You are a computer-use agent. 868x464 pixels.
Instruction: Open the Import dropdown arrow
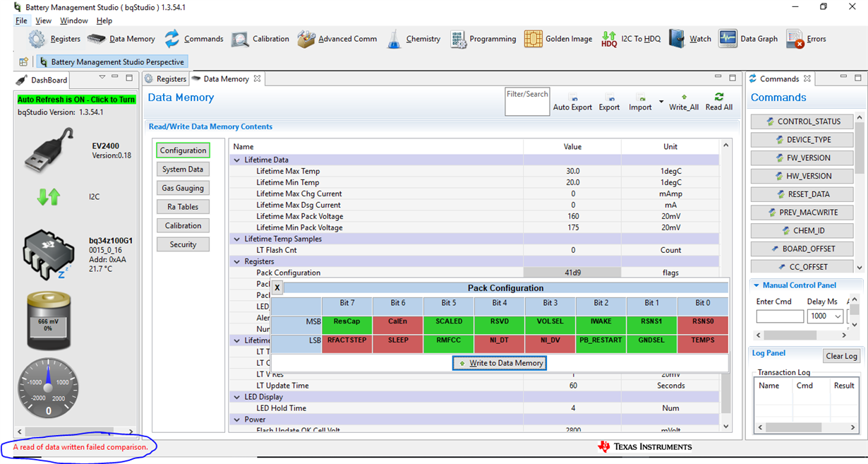[x=661, y=102]
